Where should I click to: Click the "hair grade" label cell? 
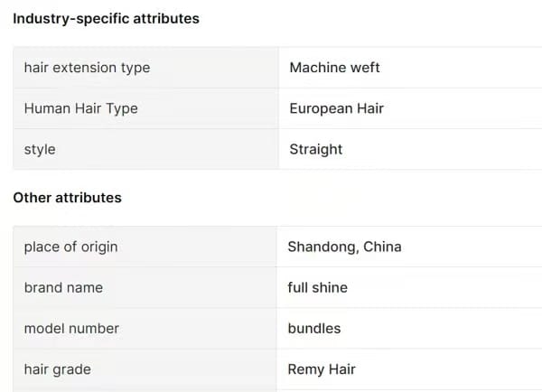[57, 369]
